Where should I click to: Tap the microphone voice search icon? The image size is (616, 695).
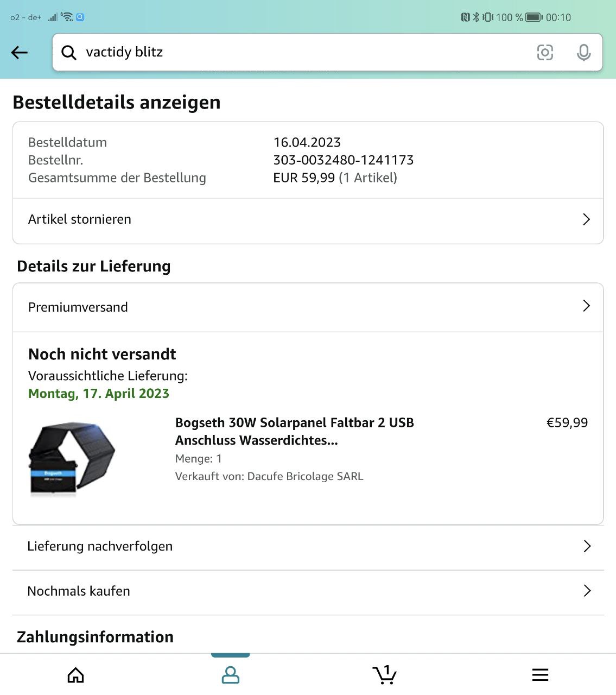click(583, 53)
